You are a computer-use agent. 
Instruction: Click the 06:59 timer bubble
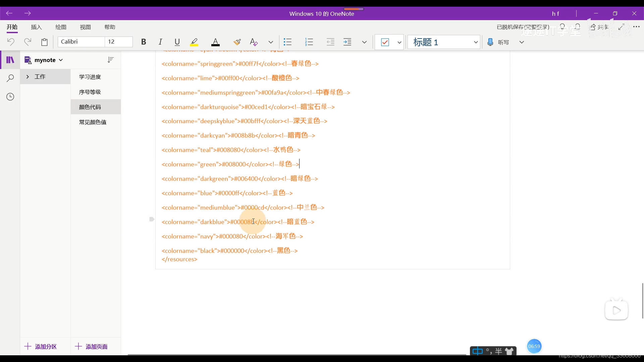pyautogui.click(x=534, y=346)
